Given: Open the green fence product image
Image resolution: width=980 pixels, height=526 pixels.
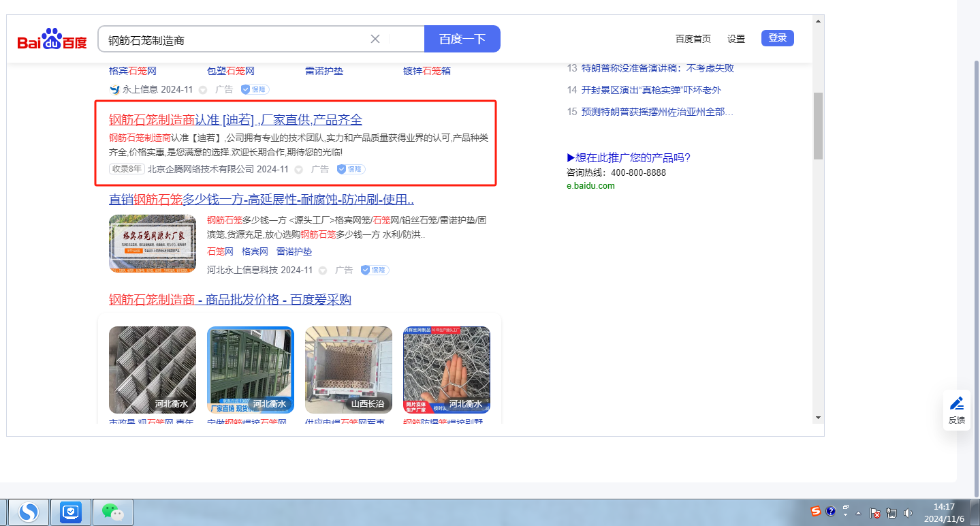Looking at the screenshot, I should (251, 370).
